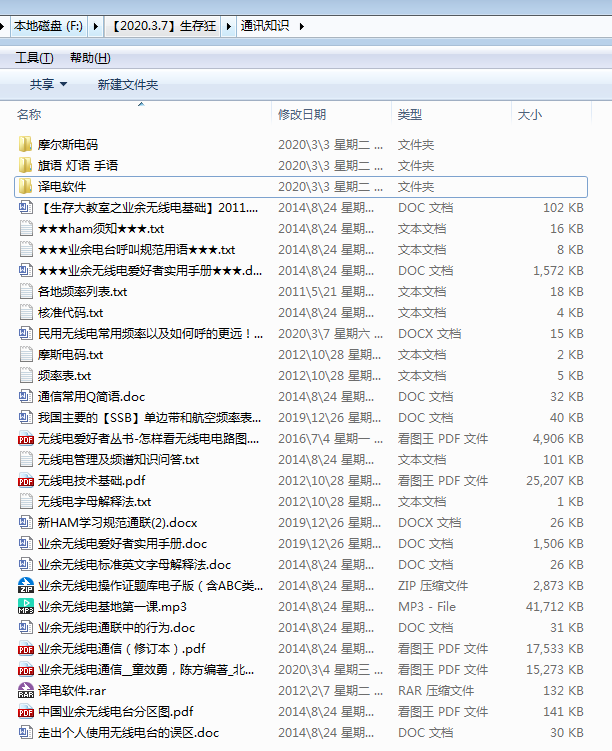Click the 2020\3\4 星期三 date cell

pos(330,670)
